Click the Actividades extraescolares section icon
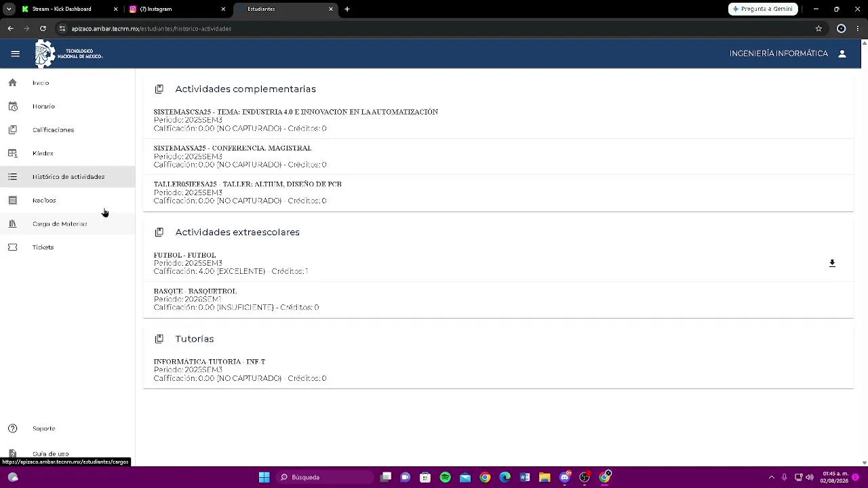 click(159, 232)
